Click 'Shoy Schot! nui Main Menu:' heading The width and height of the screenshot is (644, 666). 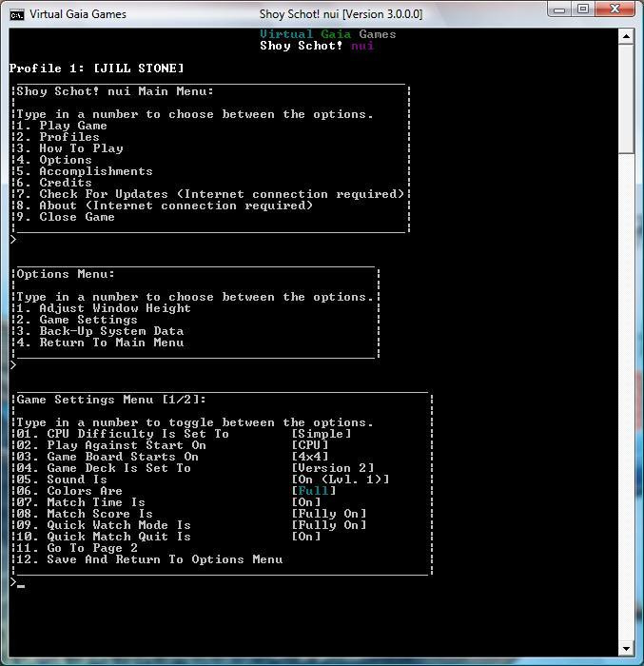coord(115,91)
